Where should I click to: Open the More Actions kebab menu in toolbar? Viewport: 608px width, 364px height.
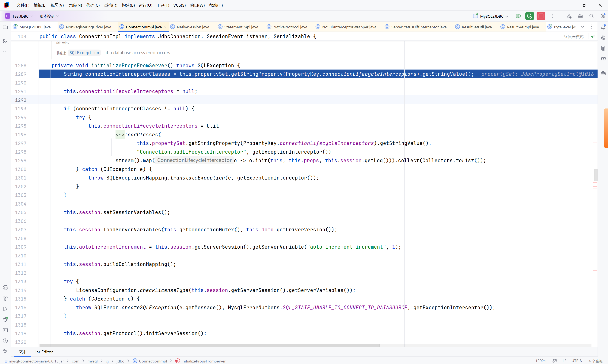(552, 16)
